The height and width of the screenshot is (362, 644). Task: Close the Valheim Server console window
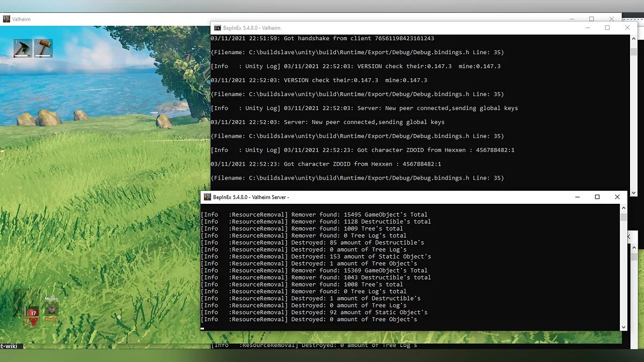[617, 197]
